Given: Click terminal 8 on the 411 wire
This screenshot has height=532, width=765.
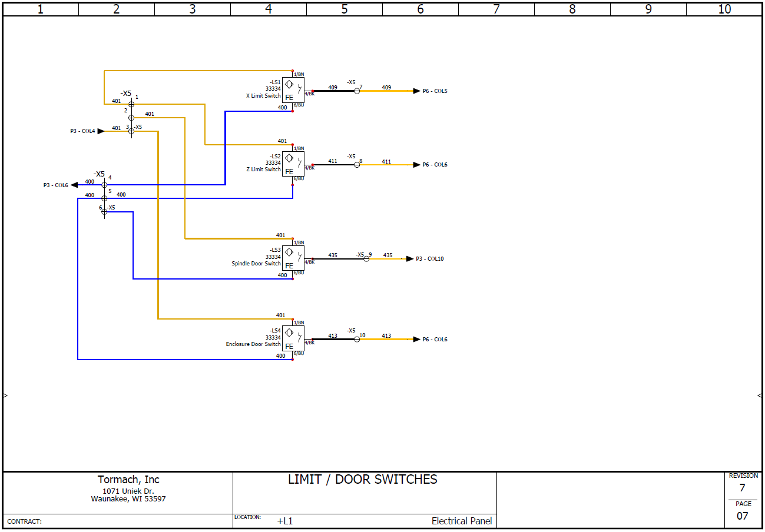Looking at the screenshot, I should point(357,165).
